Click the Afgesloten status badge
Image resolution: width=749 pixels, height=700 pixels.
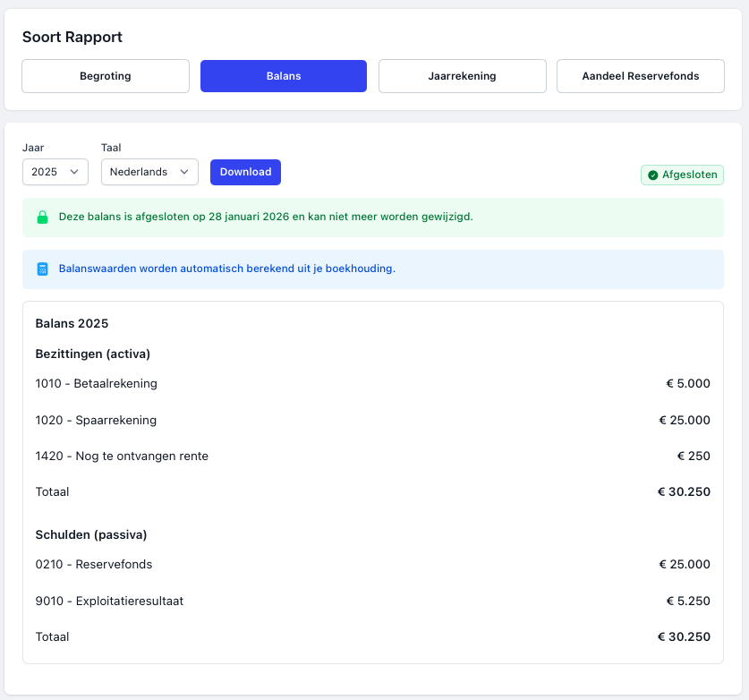pyautogui.click(x=682, y=175)
